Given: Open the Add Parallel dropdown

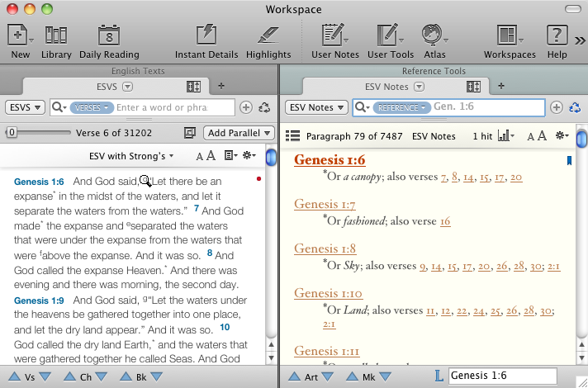Looking at the screenshot, I should [239, 133].
